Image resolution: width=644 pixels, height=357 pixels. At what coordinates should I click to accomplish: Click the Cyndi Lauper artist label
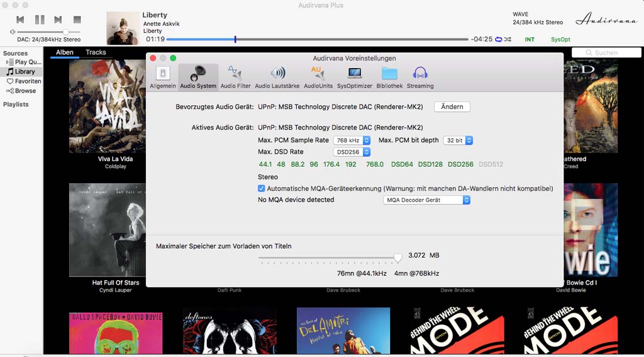click(116, 290)
